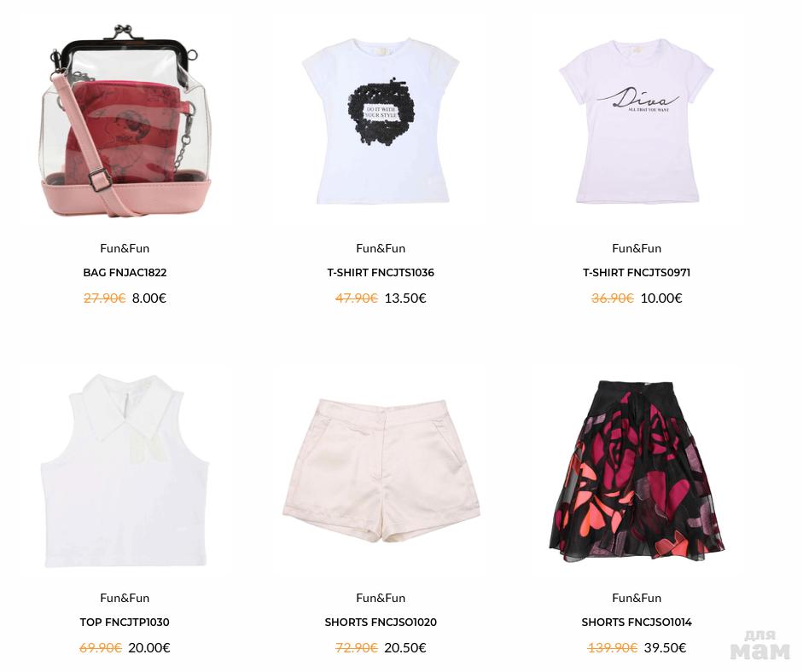This screenshot has width=803, height=672.
Task: Open the black sequin T-shirt image
Action: (381, 121)
